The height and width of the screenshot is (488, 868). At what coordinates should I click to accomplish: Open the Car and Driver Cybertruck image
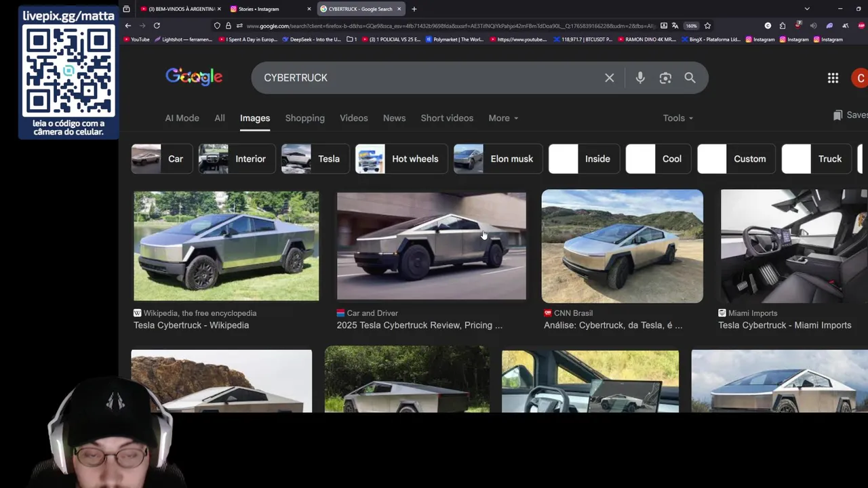(x=431, y=246)
